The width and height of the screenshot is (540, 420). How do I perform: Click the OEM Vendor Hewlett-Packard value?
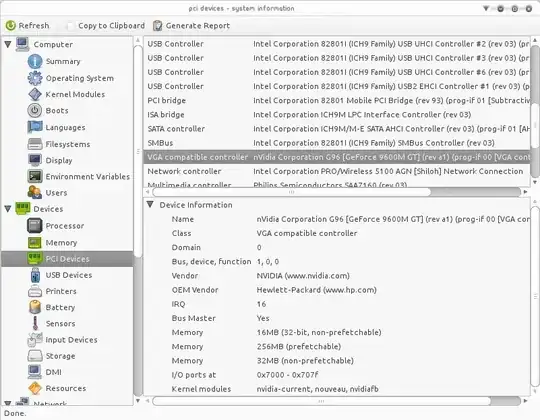click(316, 290)
